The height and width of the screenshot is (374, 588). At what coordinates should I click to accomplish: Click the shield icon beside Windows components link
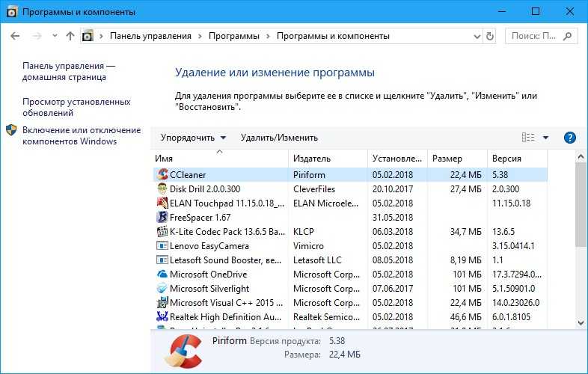click(11, 130)
